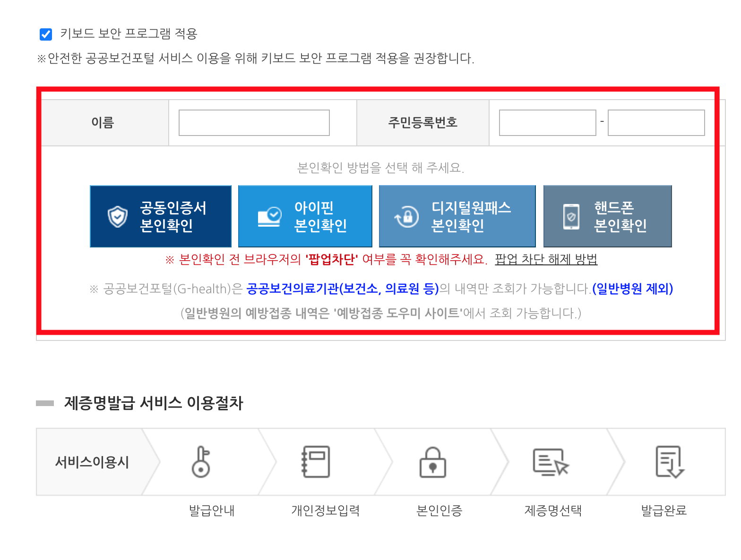Click the download document icon for 발급완료
This screenshot has height=560, width=741.
pyautogui.click(x=670, y=462)
